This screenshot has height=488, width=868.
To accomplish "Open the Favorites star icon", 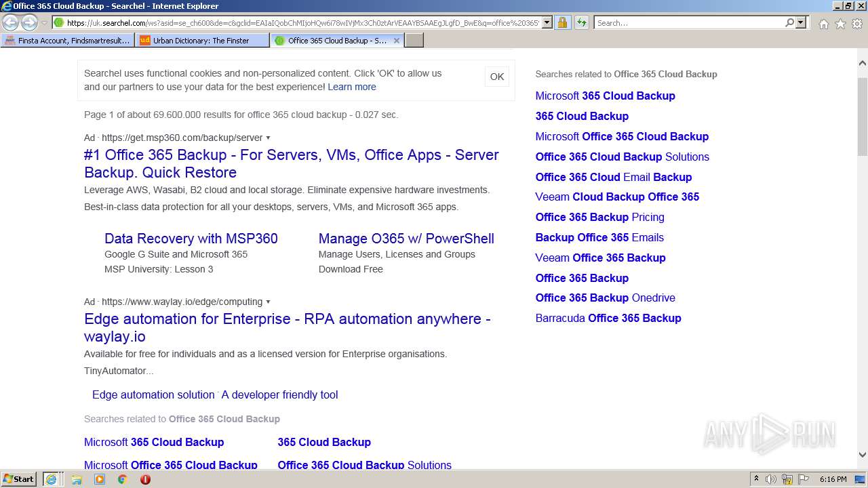I will click(840, 24).
